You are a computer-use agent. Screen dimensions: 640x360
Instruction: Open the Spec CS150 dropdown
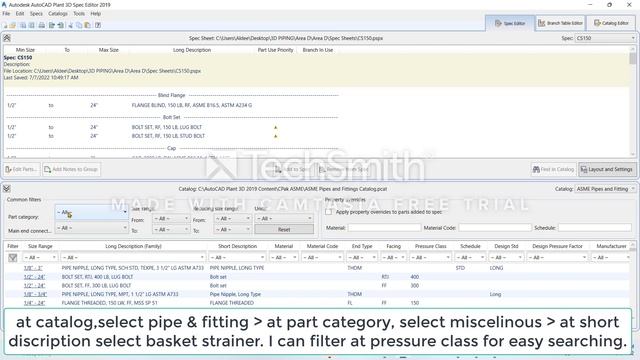605,38
